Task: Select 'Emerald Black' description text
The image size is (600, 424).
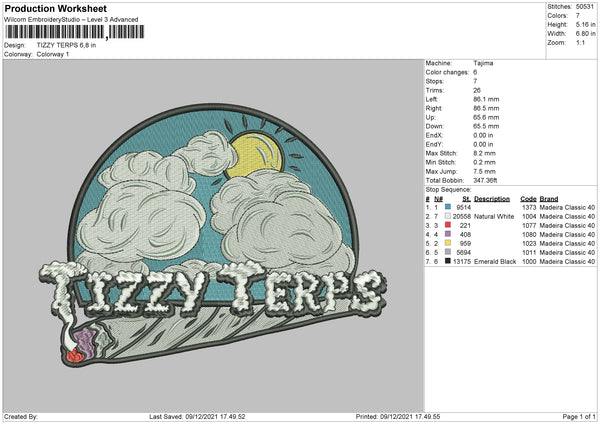Action: point(495,262)
